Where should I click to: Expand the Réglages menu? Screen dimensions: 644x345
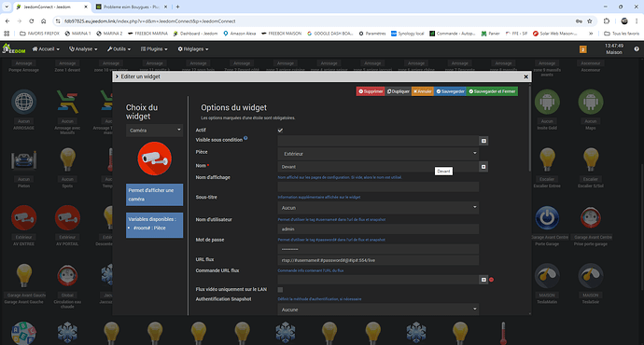pyautogui.click(x=193, y=48)
